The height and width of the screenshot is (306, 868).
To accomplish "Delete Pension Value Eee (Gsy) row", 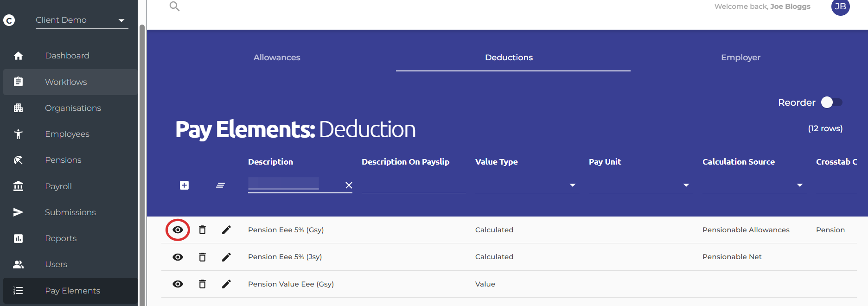I will 202,284.
